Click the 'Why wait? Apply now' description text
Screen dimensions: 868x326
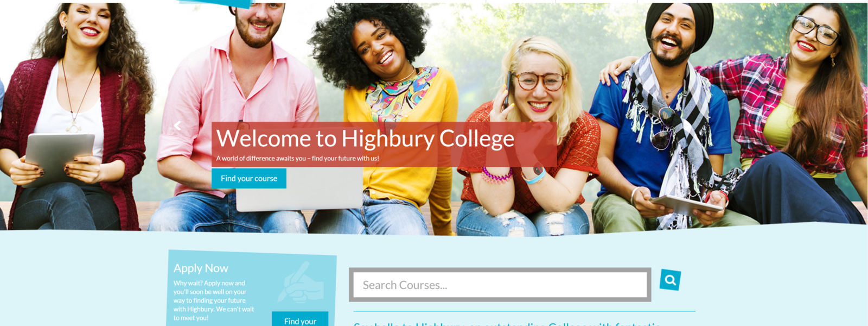214,300
